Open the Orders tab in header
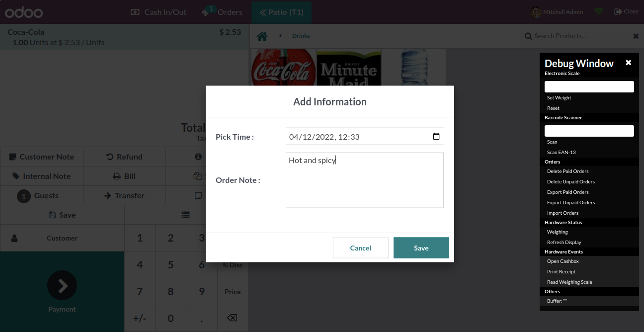The height and width of the screenshot is (332, 644). [x=222, y=12]
